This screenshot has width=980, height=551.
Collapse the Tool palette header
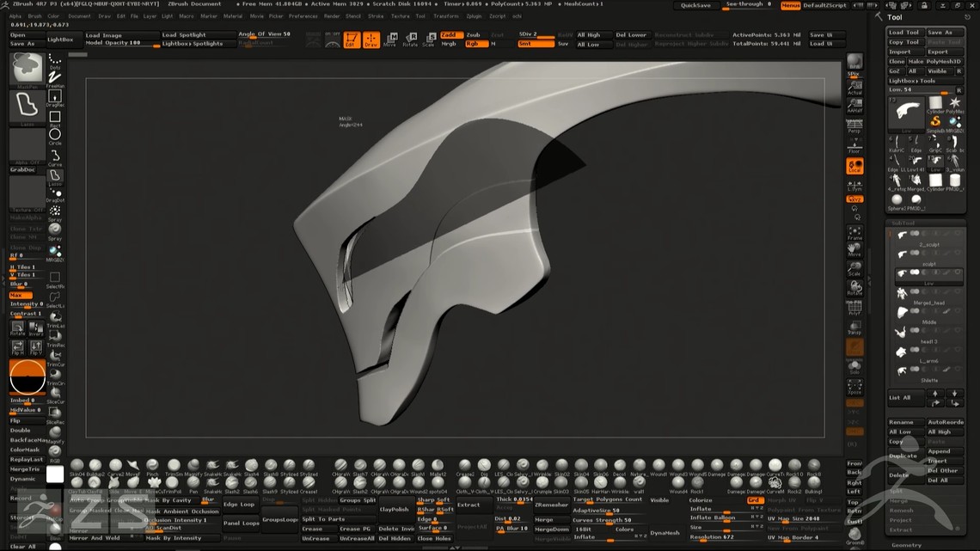pos(895,17)
